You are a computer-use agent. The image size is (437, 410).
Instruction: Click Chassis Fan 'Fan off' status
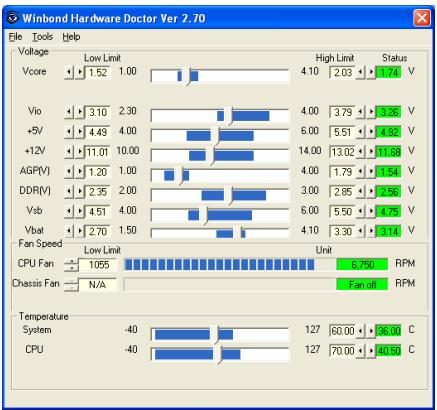coord(362,284)
